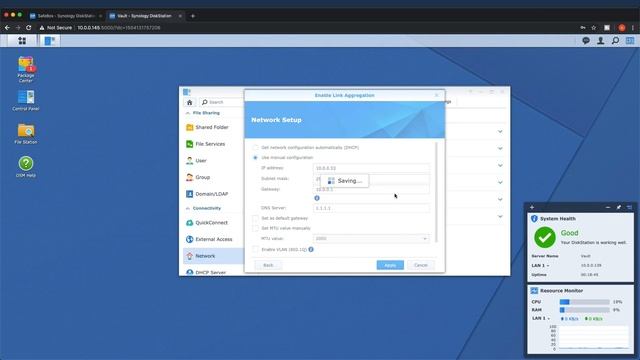Image resolution: width=640 pixels, height=360 pixels.
Task: Expand fourth chevron in Network window
Action: point(500,182)
